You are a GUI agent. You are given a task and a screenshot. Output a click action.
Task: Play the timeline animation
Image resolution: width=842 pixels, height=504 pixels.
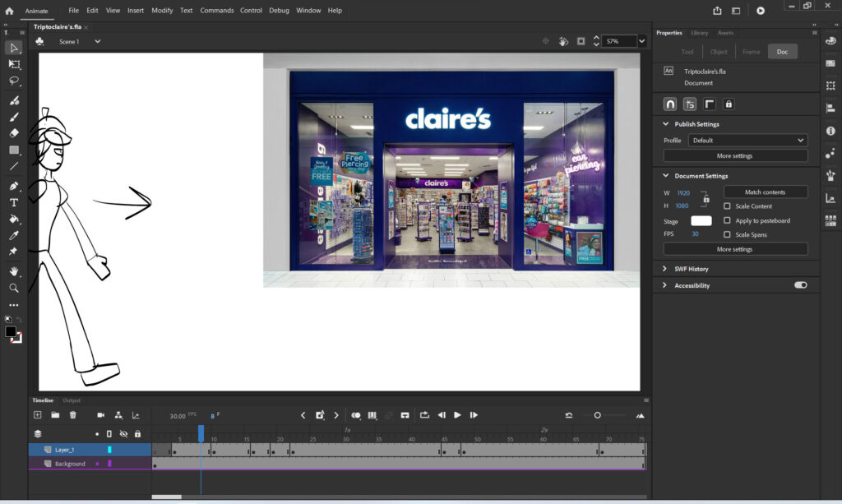[x=457, y=415]
